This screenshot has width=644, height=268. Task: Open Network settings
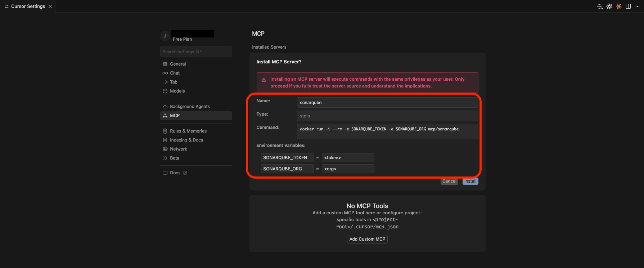(179, 149)
